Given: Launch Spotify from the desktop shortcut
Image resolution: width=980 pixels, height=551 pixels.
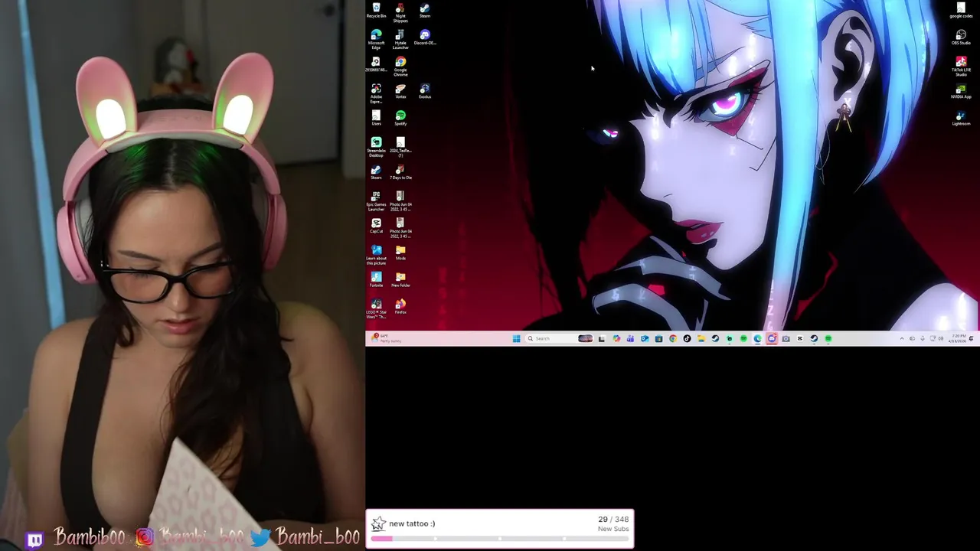Looking at the screenshot, I should pyautogui.click(x=400, y=118).
